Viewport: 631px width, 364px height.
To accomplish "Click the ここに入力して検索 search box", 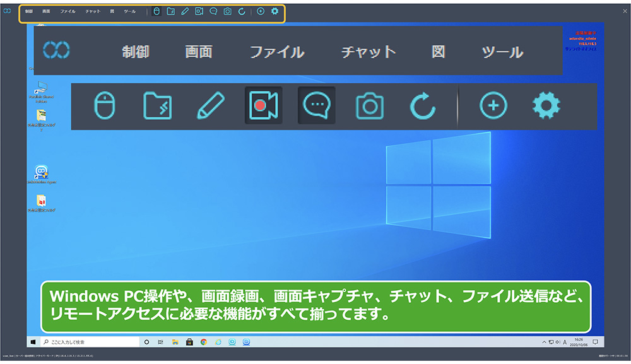I will pyautogui.click(x=90, y=342).
